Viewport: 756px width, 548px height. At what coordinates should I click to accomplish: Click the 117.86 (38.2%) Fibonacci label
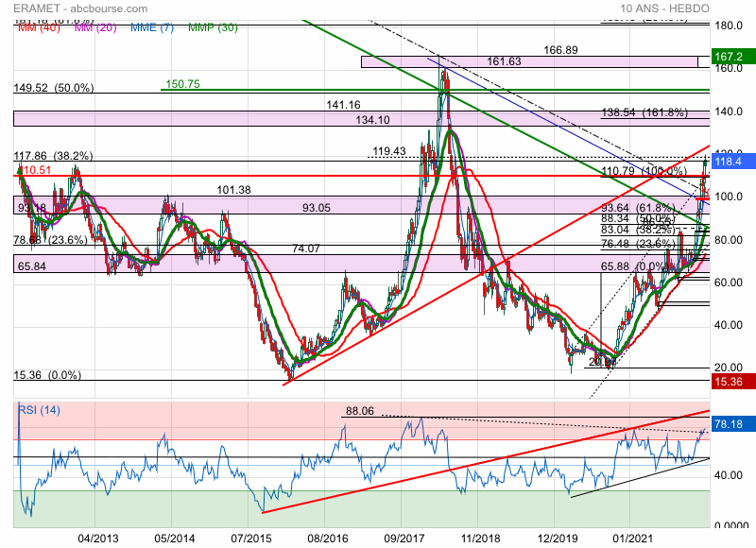point(53,156)
